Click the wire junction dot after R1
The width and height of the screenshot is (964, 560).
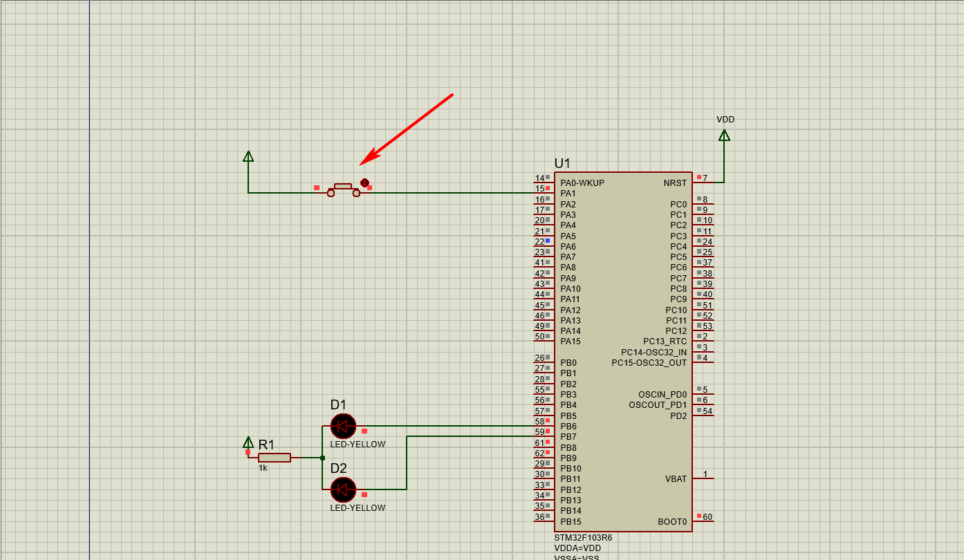click(x=322, y=458)
